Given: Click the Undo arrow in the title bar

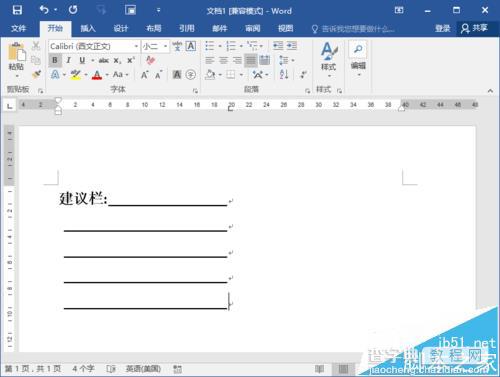Looking at the screenshot, I should pyautogui.click(x=44, y=10).
